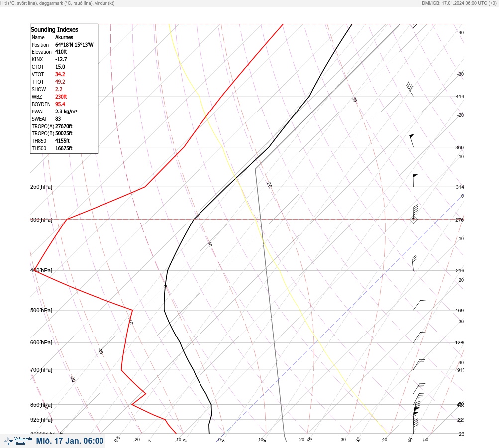Click the red VTOT value '34.2'
The height and width of the screenshot is (448, 499).
(60, 74)
